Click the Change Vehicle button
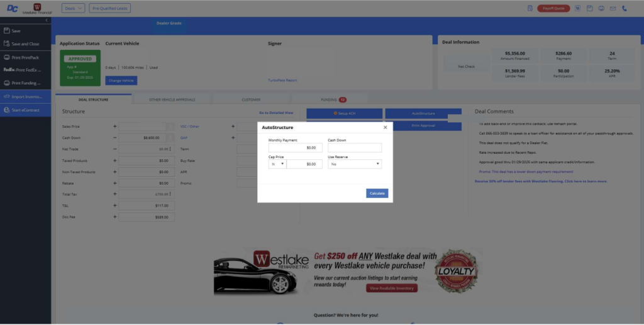Screen dimensions: 644x325 point(121,81)
